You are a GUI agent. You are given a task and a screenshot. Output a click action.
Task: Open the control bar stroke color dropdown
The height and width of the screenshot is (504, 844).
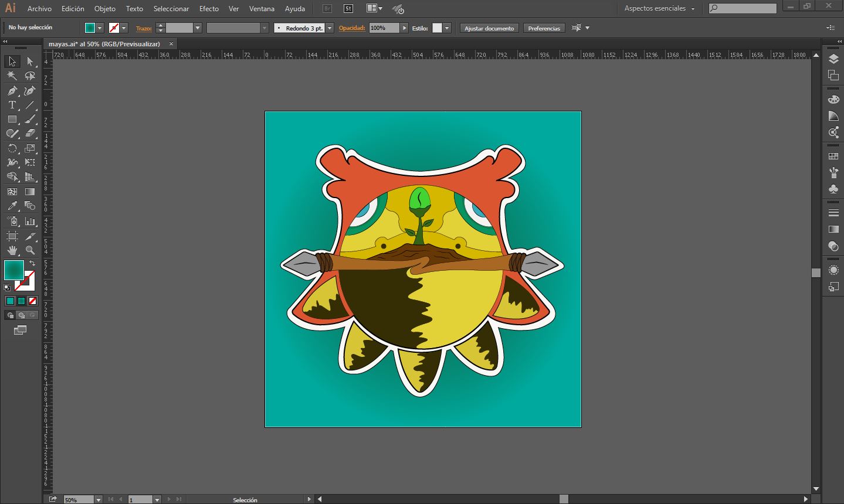coord(124,28)
